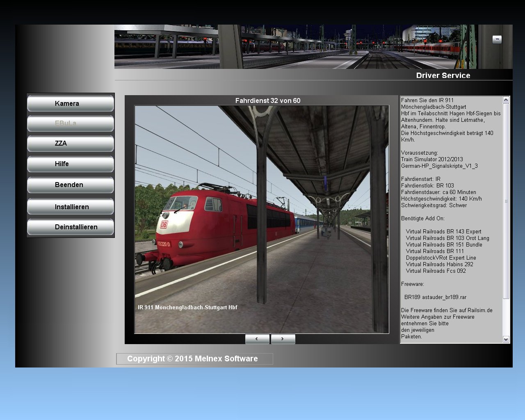
Task: Open the ZZA display
Action: click(70, 144)
